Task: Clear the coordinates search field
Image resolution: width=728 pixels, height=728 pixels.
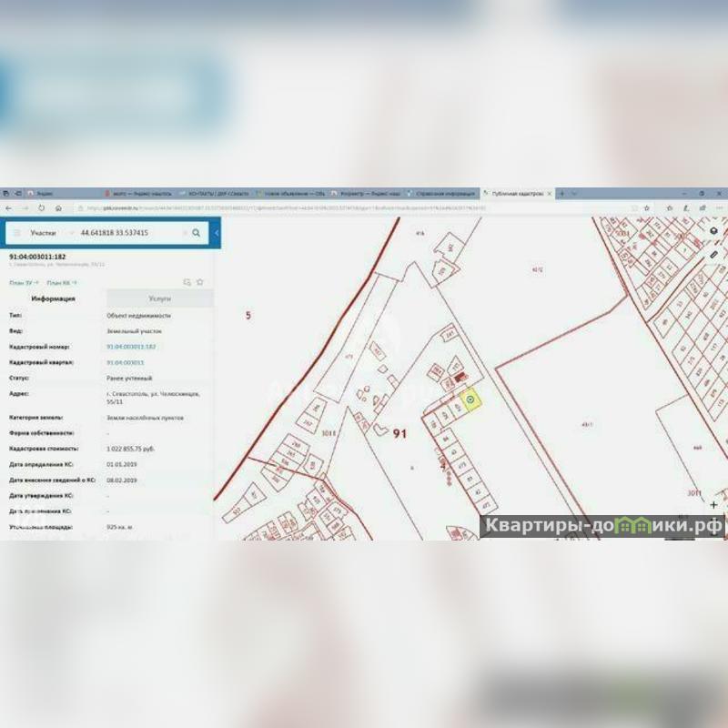Action: (183, 233)
